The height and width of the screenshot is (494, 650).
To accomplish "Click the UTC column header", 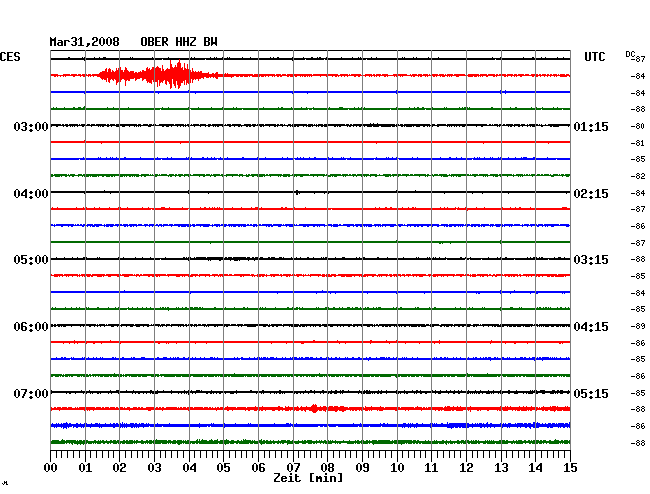I will [x=594, y=57].
